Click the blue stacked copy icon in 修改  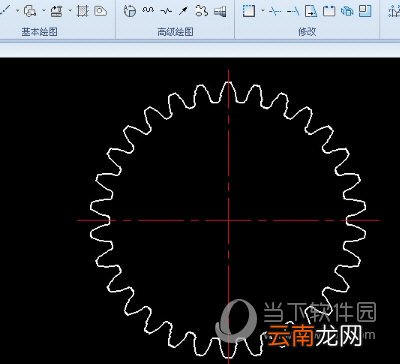(x=347, y=12)
